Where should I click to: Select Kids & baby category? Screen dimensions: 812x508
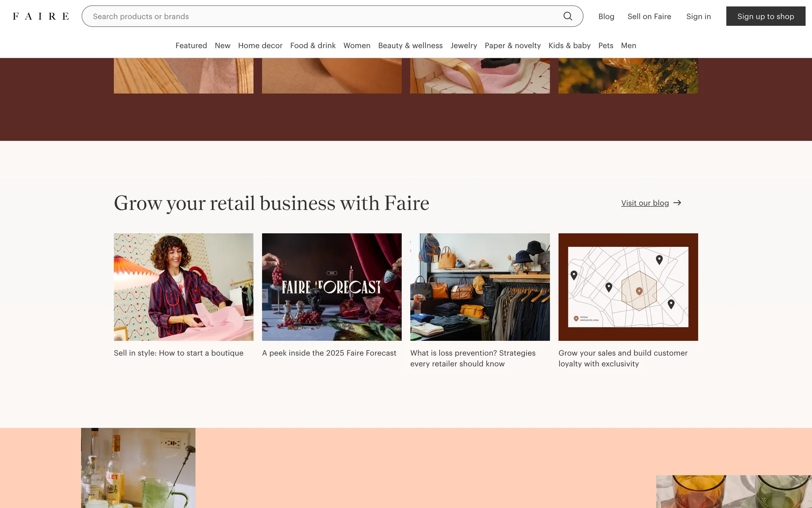[569, 45]
